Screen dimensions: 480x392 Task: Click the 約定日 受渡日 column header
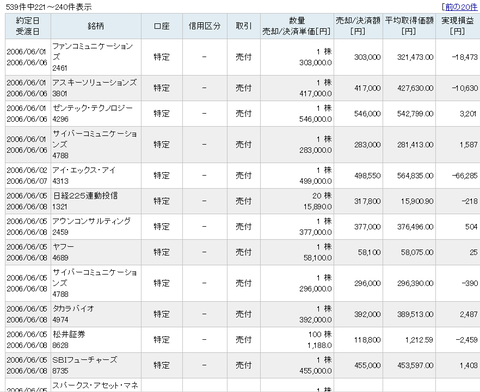[28, 26]
